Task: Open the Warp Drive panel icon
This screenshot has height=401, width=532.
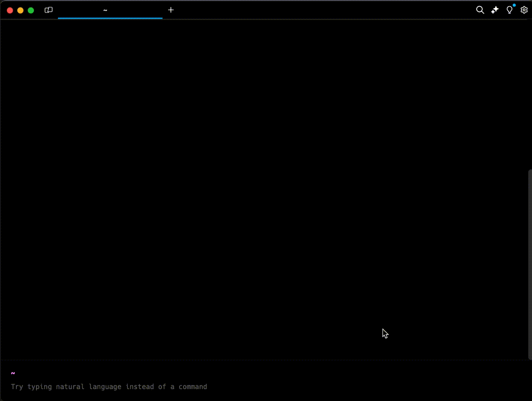Action: coord(49,10)
